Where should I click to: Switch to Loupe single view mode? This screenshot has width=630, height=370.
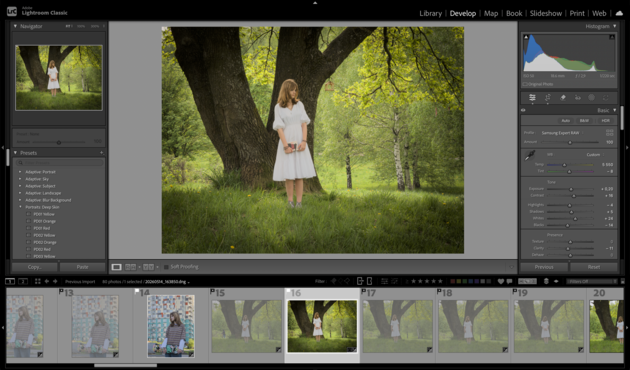coord(117,267)
